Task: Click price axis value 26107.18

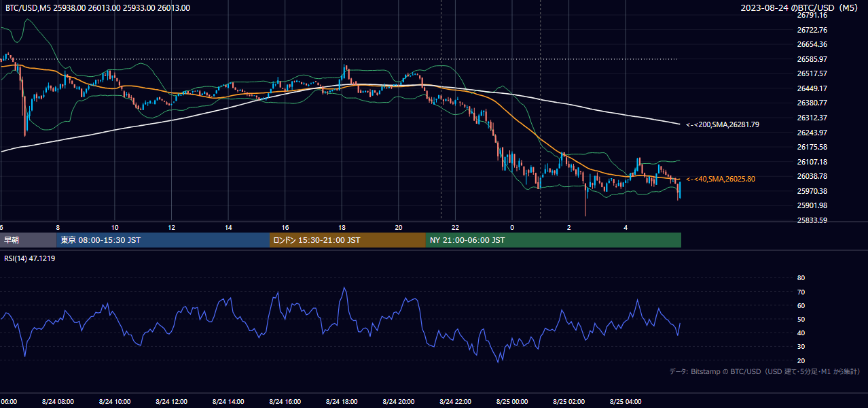Action: [x=812, y=162]
